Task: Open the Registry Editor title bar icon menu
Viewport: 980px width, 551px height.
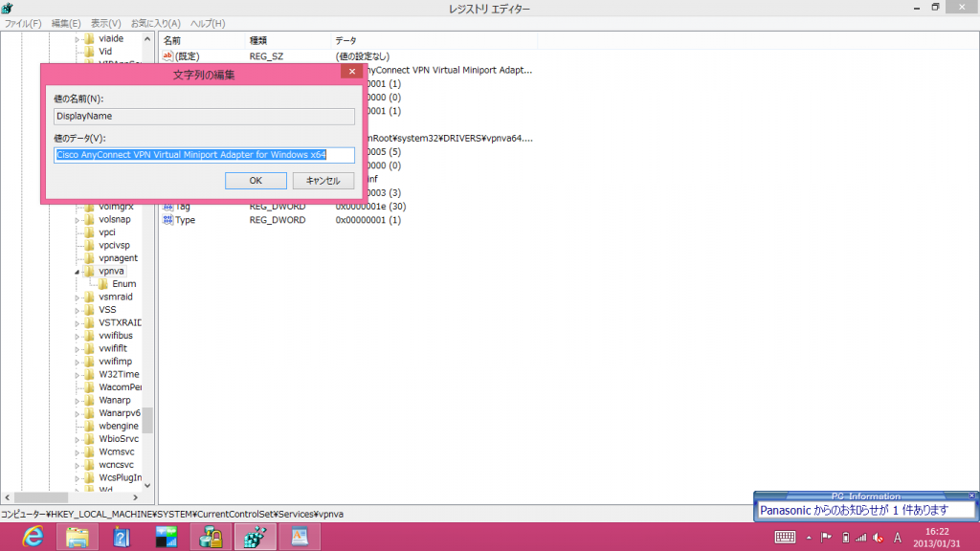Action: tap(7, 8)
